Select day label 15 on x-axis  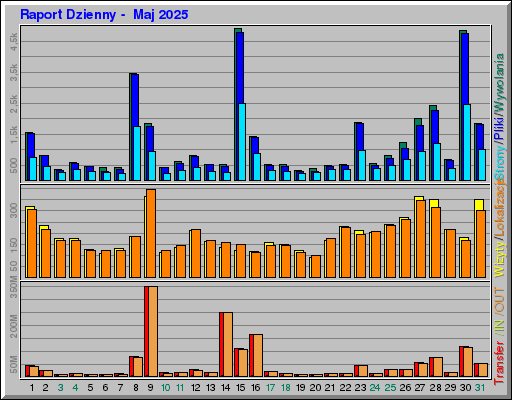[240, 388]
